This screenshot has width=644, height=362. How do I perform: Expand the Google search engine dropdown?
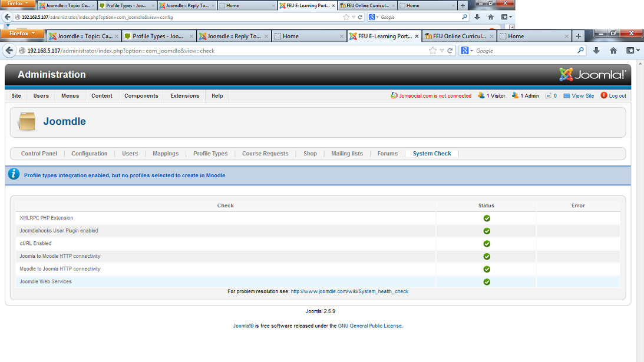tap(467, 51)
